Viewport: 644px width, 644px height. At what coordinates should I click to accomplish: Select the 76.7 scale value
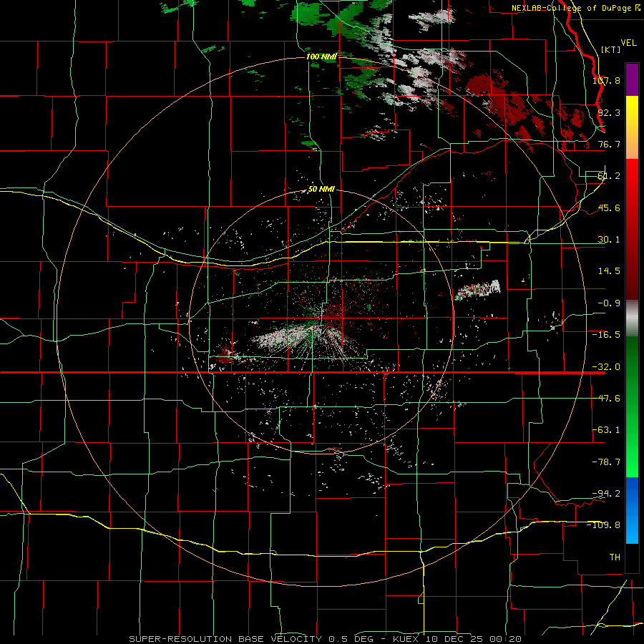click(609, 144)
